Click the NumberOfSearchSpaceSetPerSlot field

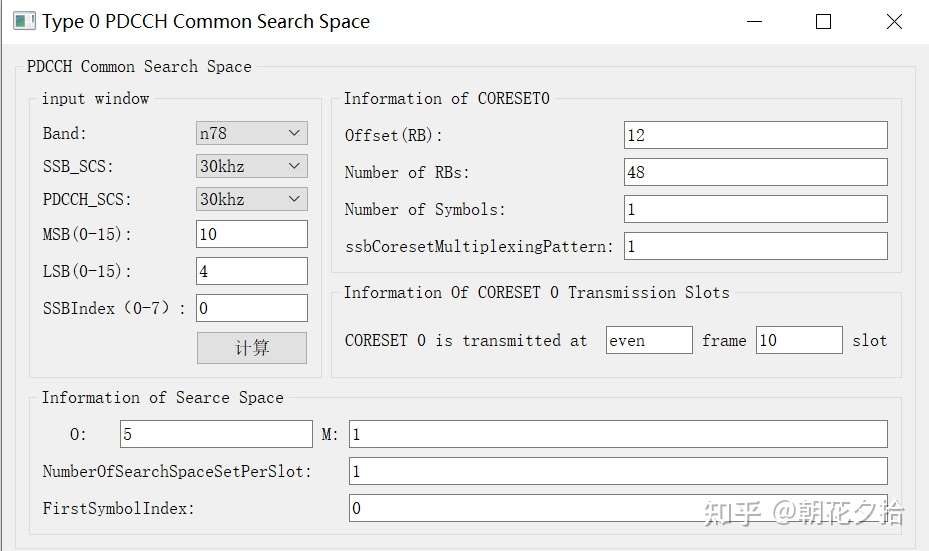pos(617,471)
